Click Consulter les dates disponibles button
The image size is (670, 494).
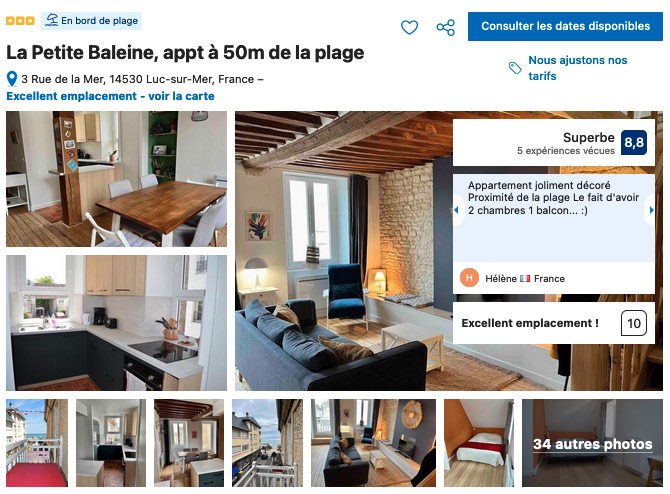(x=565, y=26)
